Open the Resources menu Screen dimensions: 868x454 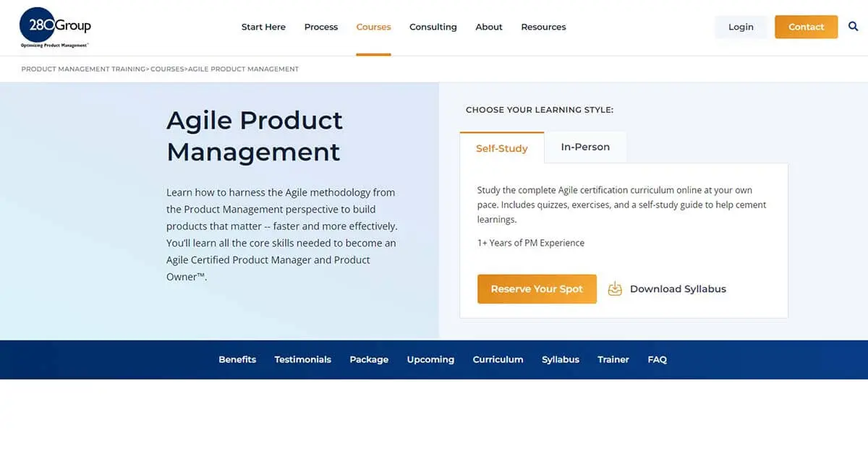coord(543,27)
